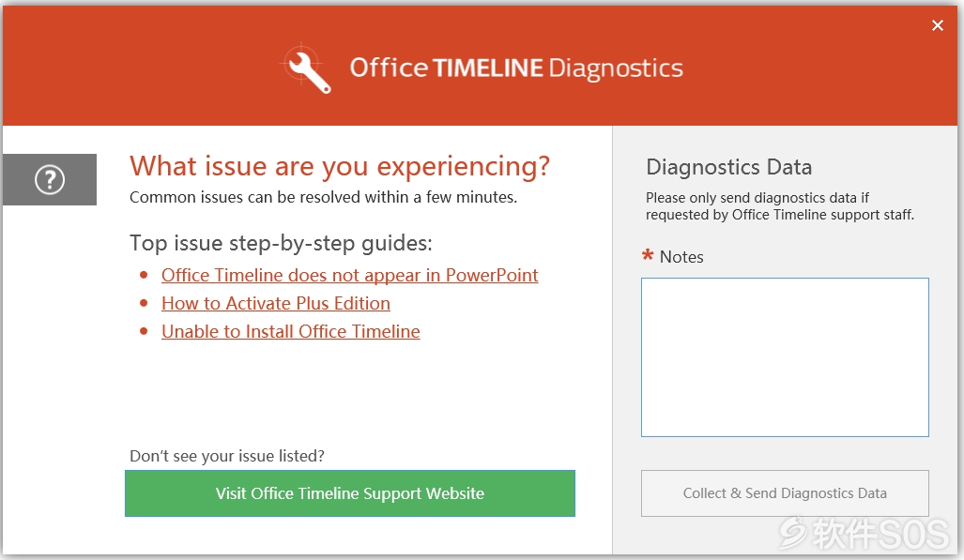
Task: Click the 'Office TIMELINE Diagnostics' header title
Action: click(x=516, y=68)
